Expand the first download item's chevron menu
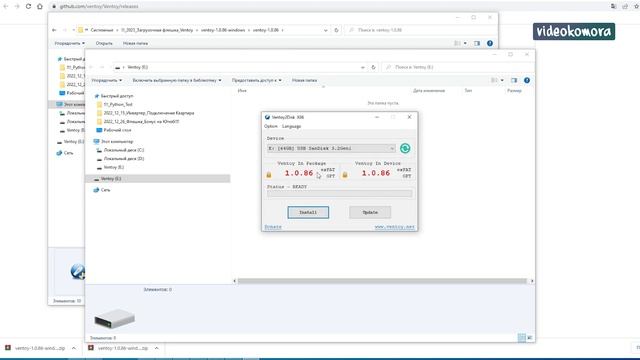Screen dimensions: 640x360 pyautogui.click(x=74, y=348)
